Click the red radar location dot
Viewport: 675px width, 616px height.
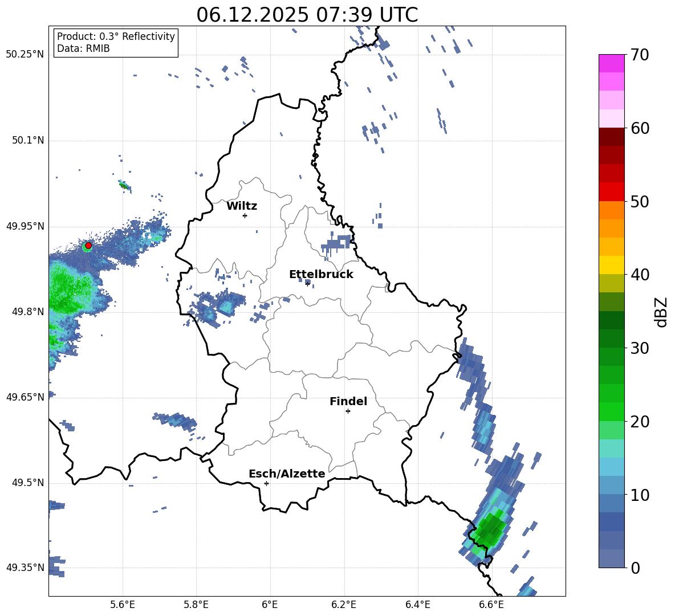click(88, 246)
